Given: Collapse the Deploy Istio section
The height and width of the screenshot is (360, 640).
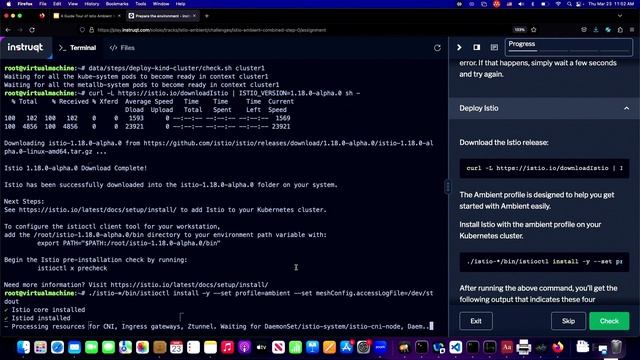Looking at the screenshot, I should click(x=626, y=108).
